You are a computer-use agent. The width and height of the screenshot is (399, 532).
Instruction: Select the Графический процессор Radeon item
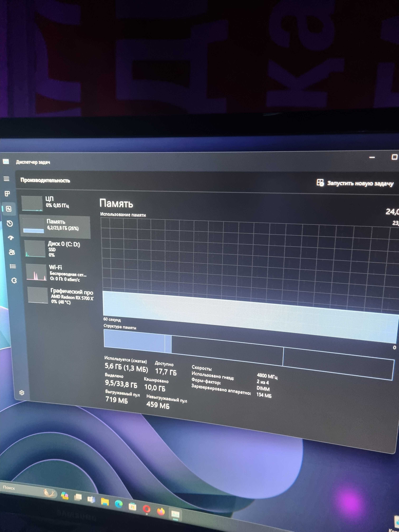pyautogui.click(x=61, y=296)
